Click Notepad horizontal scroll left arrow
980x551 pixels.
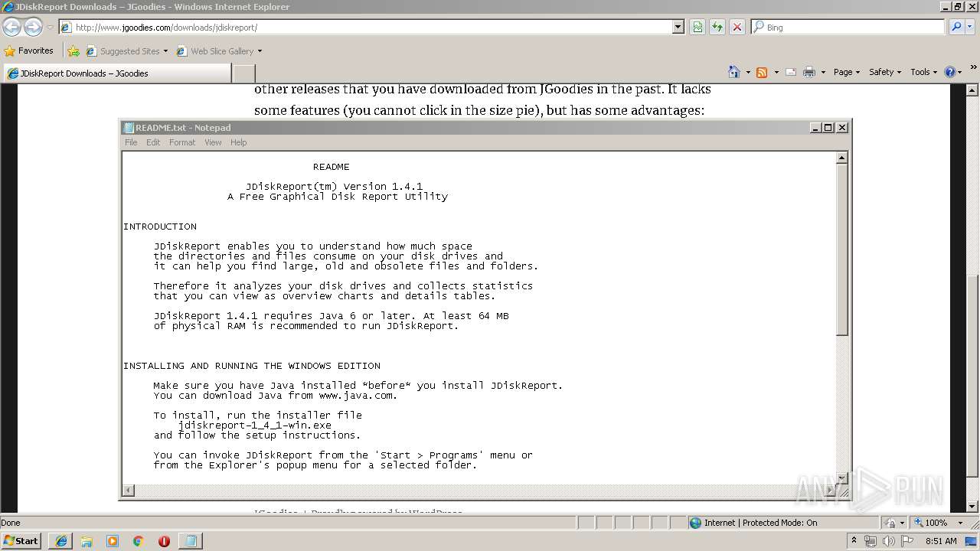pos(129,491)
